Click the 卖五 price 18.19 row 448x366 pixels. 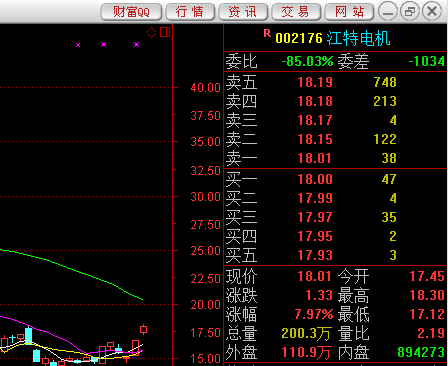point(335,82)
